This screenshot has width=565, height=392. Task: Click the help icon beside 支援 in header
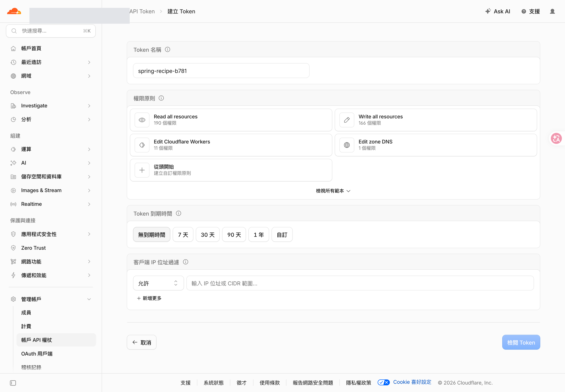click(x=524, y=11)
